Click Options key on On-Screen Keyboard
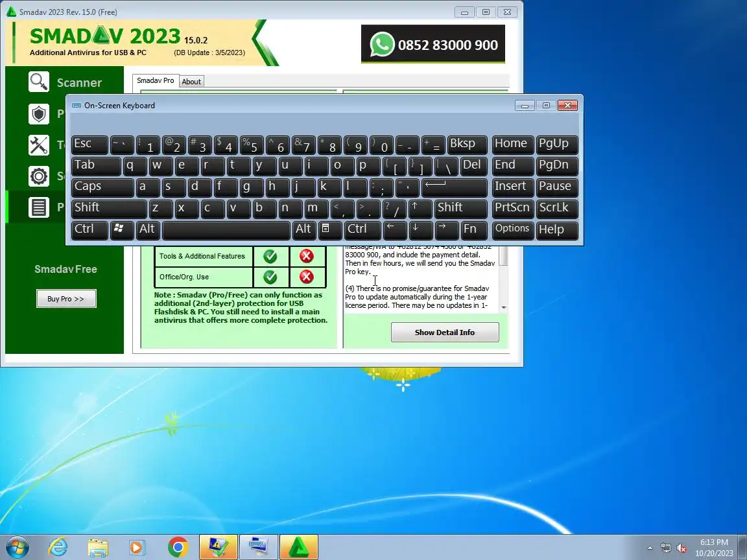Image resolution: width=747 pixels, height=560 pixels. (513, 229)
